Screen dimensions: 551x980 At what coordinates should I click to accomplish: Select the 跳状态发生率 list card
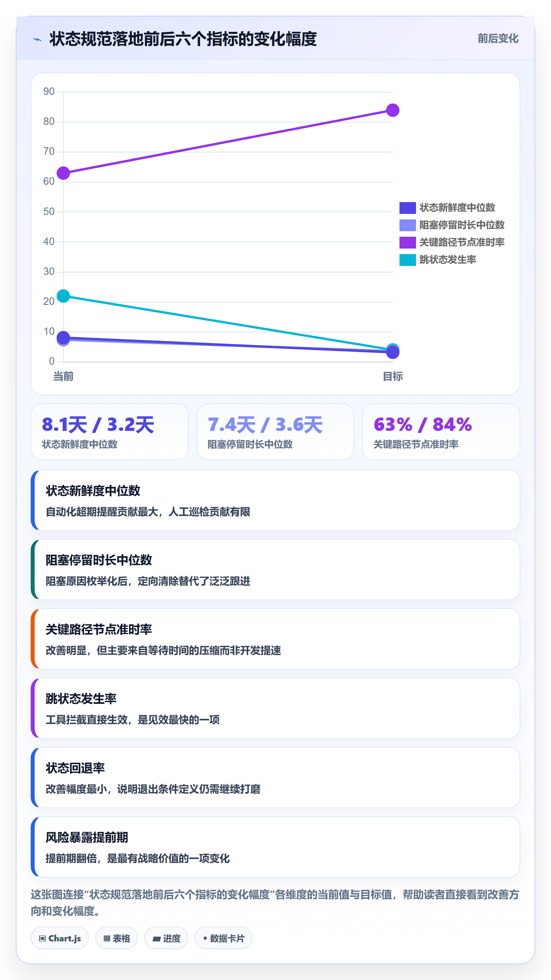275,708
